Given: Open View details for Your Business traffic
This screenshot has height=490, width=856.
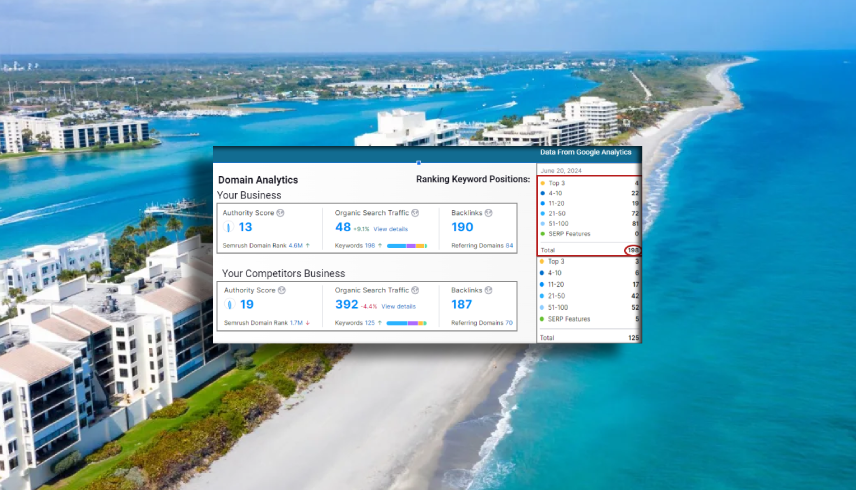Looking at the screenshot, I should [x=391, y=229].
